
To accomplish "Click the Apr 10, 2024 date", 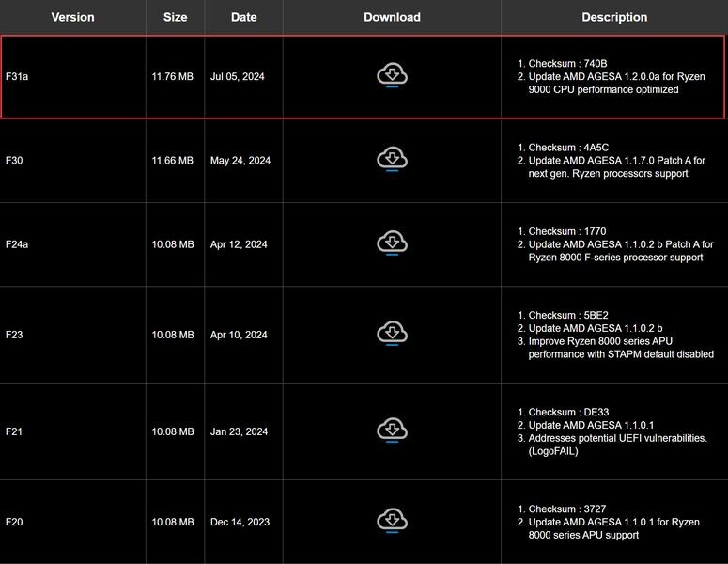I will [239, 335].
